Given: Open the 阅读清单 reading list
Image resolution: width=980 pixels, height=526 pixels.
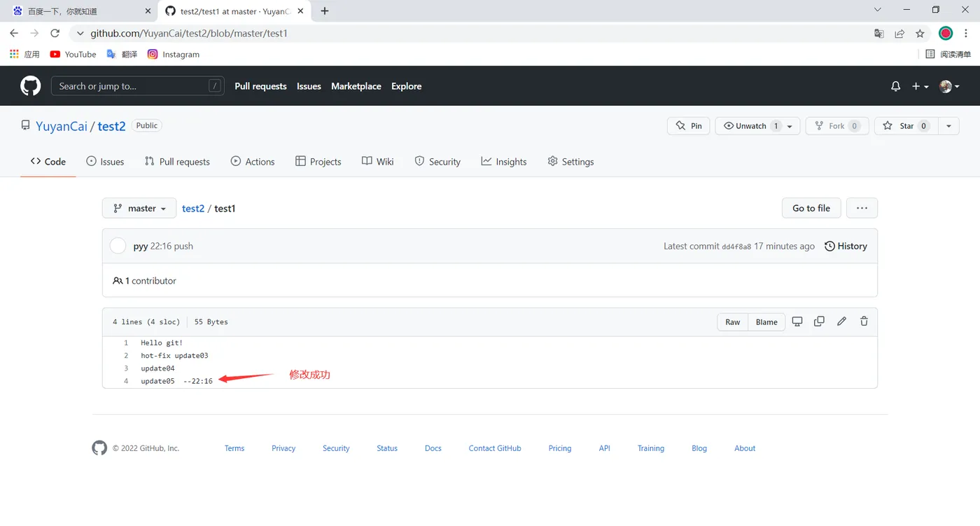Looking at the screenshot, I should 948,54.
